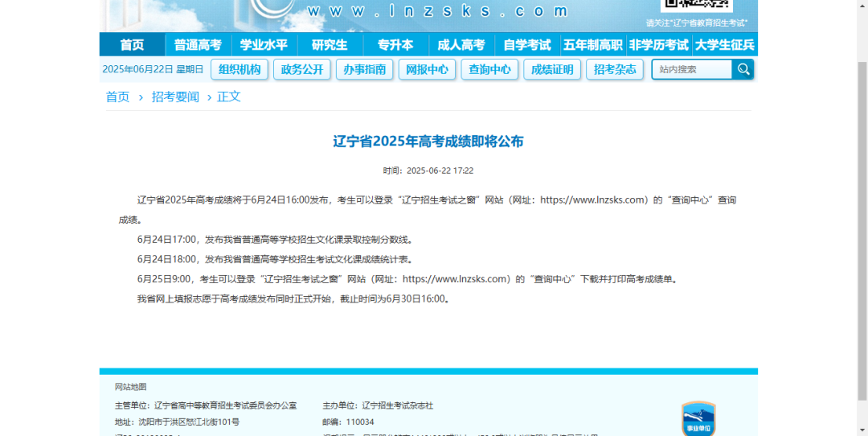Click the 组织机构 button
868x436 pixels.
click(240, 69)
